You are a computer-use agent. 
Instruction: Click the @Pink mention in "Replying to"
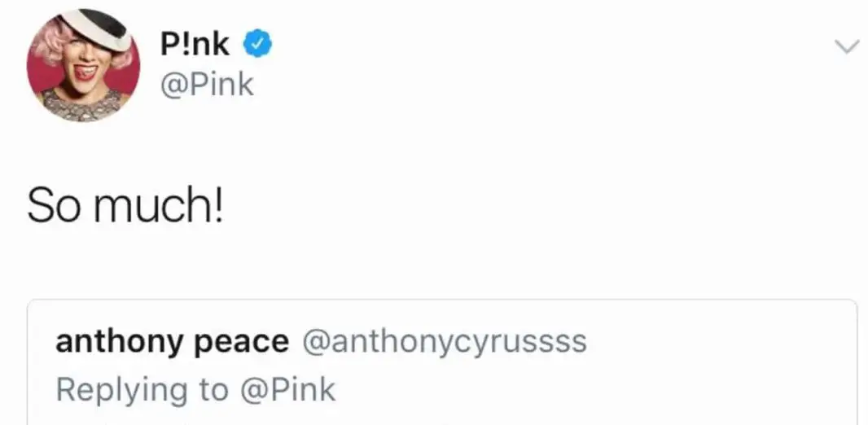coord(288,389)
